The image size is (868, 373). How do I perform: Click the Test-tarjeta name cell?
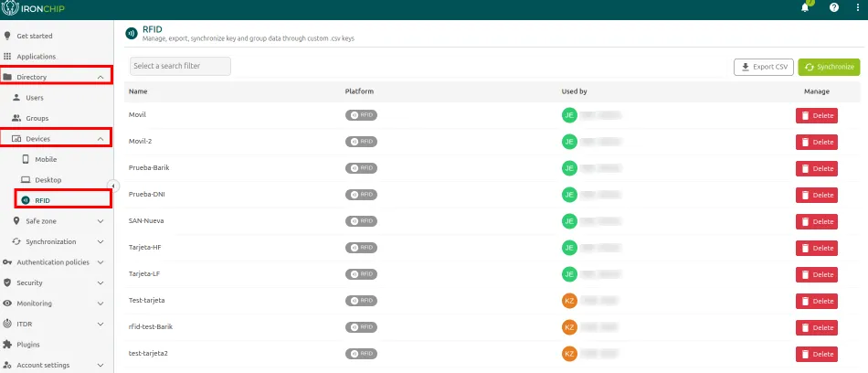click(x=147, y=300)
